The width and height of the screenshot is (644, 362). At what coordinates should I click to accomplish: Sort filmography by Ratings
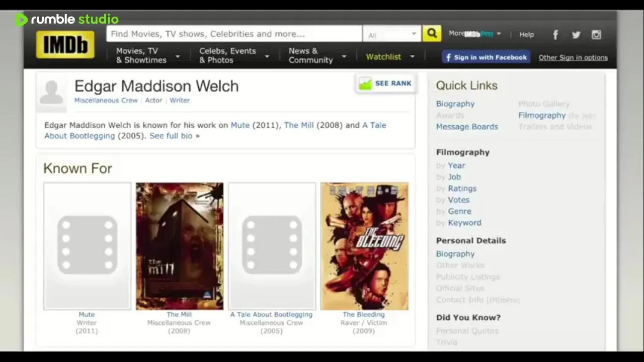click(x=462, y=189)
